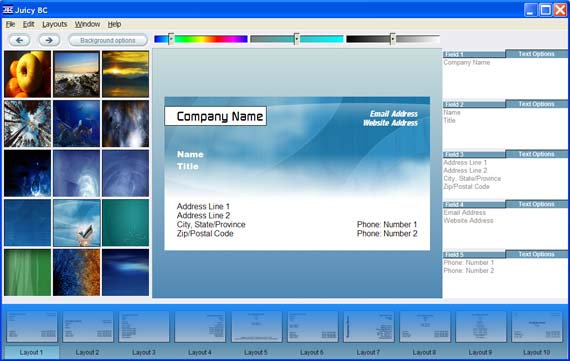570x361 pixels.
Task: Open the Window menu
Action: (x=87, y=24)
